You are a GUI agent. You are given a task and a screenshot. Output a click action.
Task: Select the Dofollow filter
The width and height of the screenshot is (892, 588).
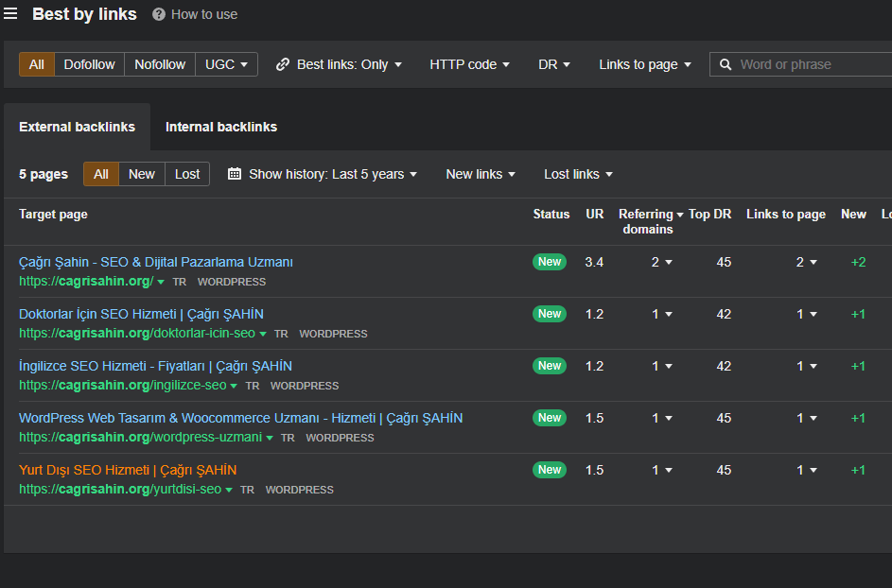(89, 64)
